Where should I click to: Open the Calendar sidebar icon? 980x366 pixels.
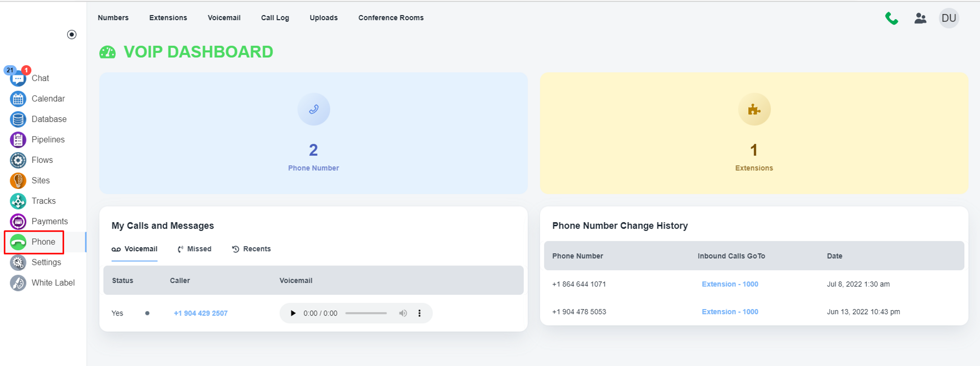(18, 99)
